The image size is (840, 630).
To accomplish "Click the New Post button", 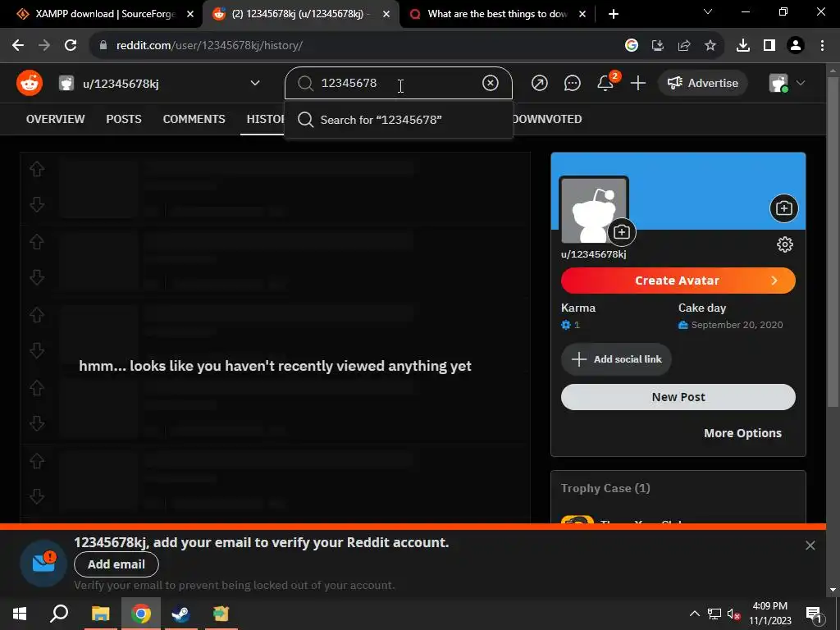I will 678,397.
